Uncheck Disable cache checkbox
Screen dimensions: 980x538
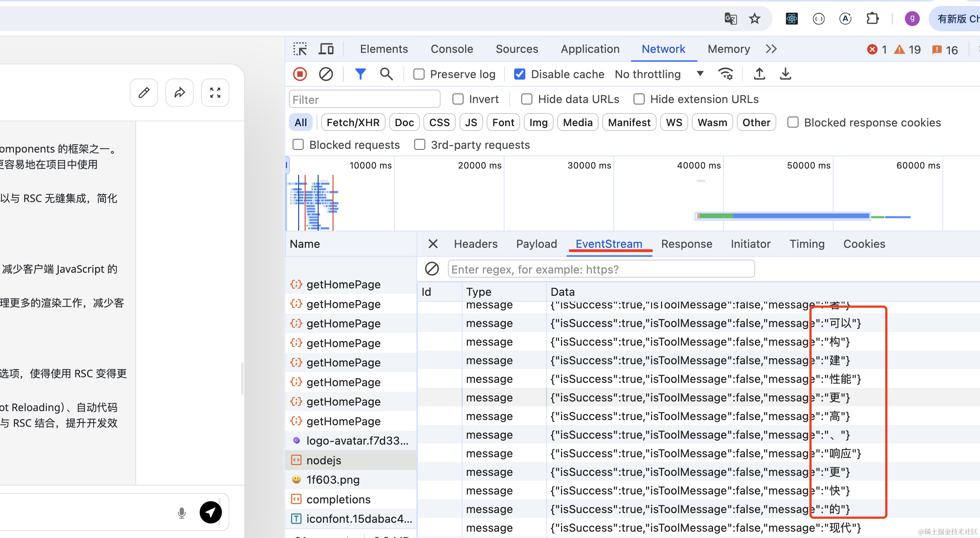pos(520,74)
